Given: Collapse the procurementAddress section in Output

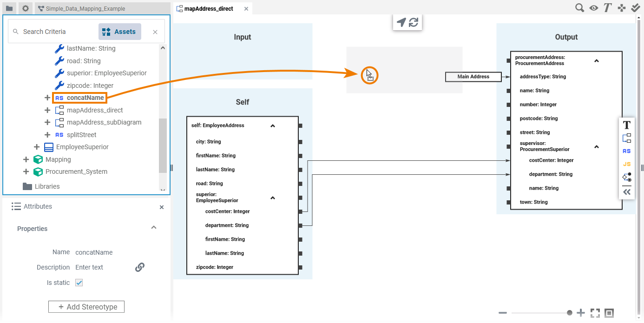Looking at the screenshot, I should tap(596, 60).
